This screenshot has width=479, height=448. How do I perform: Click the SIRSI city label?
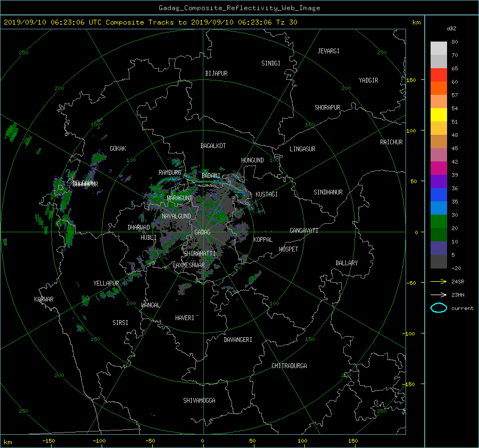(120, 323)
